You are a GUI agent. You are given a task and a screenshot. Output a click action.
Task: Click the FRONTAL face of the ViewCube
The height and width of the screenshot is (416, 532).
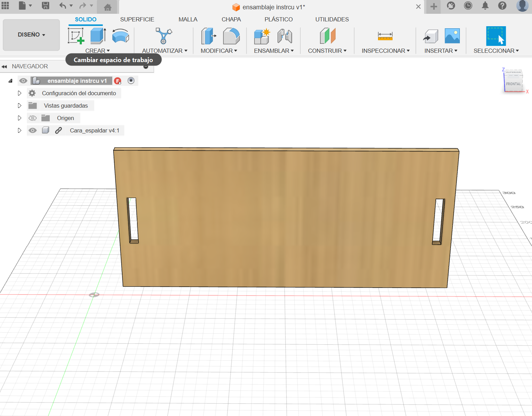(513, 84)
